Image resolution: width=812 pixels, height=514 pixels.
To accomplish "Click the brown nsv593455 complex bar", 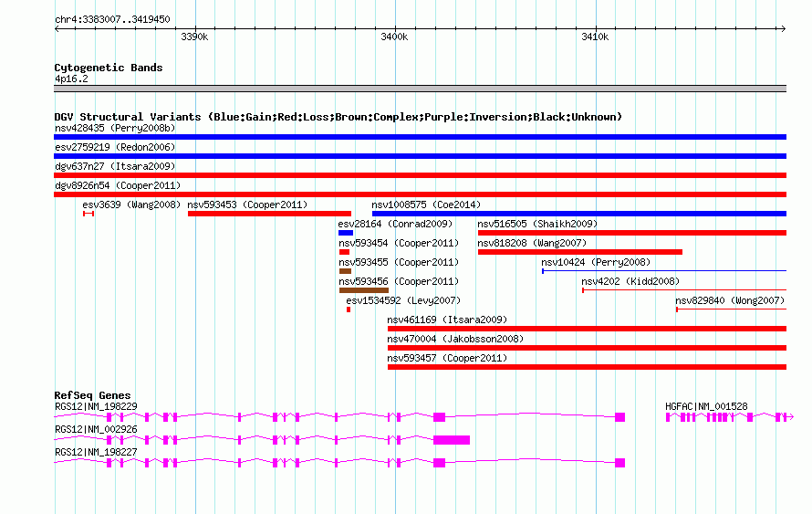I will pyautogui.click(x=346, y=271).
